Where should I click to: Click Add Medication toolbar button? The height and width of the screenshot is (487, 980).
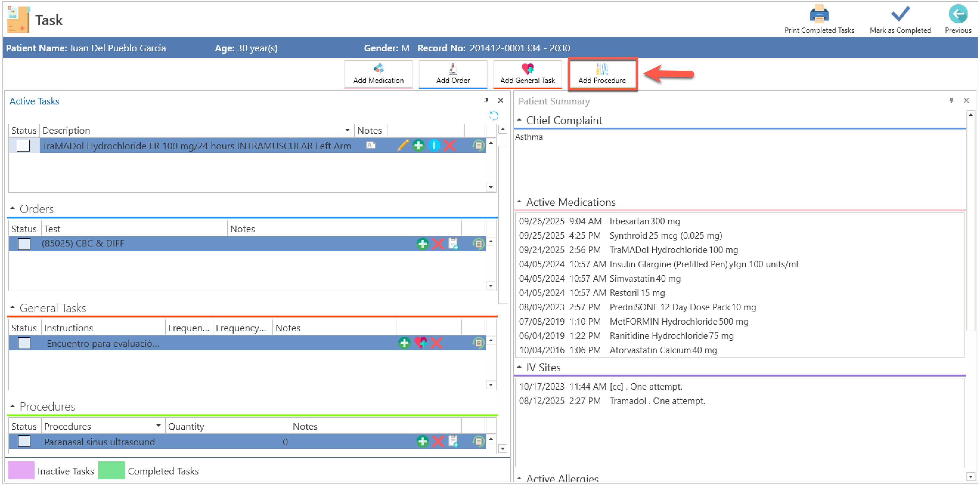pos(378,74)
